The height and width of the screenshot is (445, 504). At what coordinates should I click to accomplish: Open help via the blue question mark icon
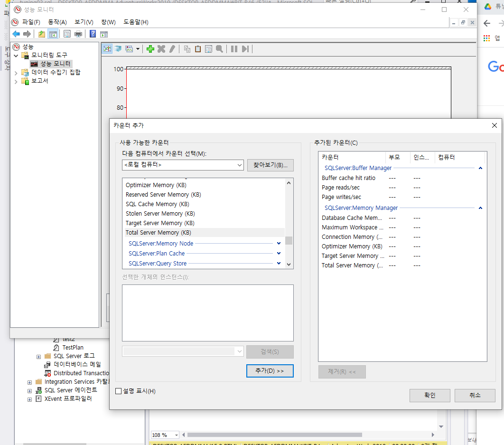[93, 34]
